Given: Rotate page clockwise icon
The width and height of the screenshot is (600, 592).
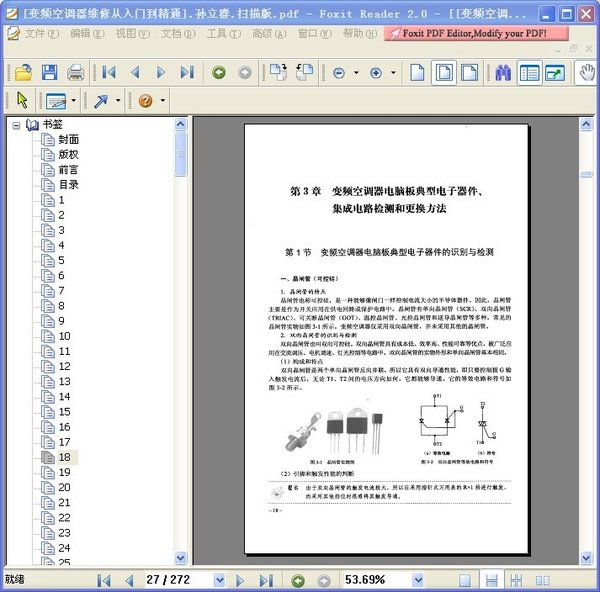Looking at the screenshot, I should [x=279, y=72].
